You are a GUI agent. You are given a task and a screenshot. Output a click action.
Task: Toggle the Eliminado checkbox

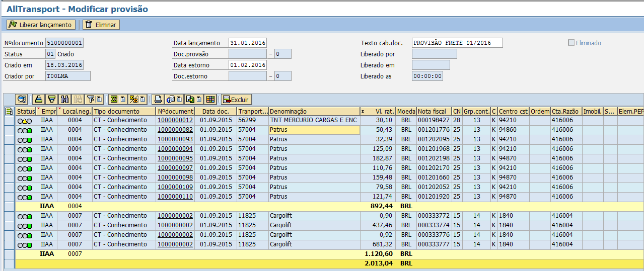[x=571, y=43]
